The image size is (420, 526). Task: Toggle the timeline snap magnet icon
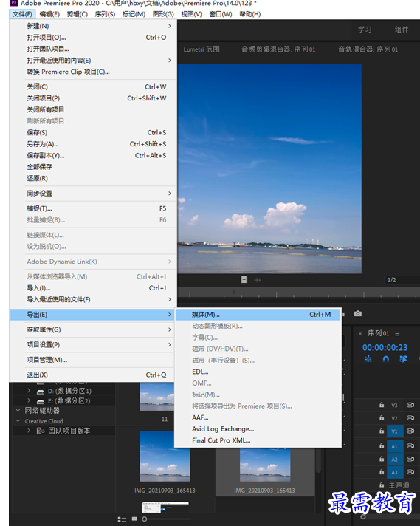pyautogui.click(x=386, y=359)
